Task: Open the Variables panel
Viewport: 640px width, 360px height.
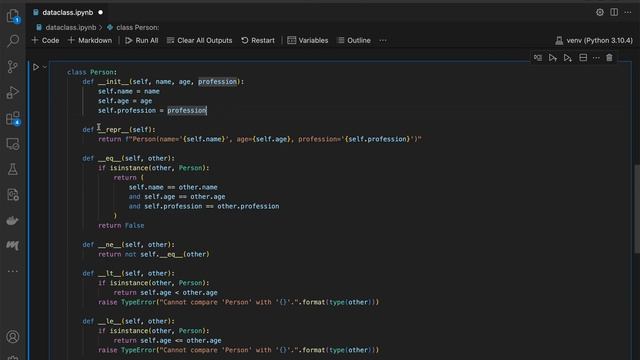Action: [308, 40]
